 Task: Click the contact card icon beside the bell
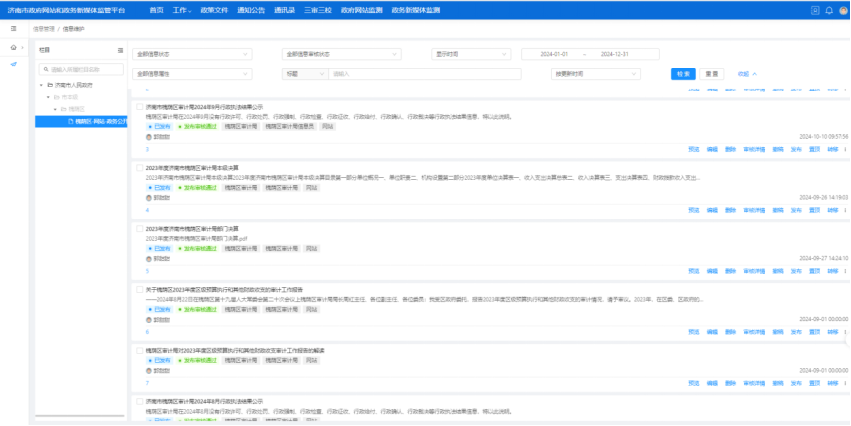point(815,10)
